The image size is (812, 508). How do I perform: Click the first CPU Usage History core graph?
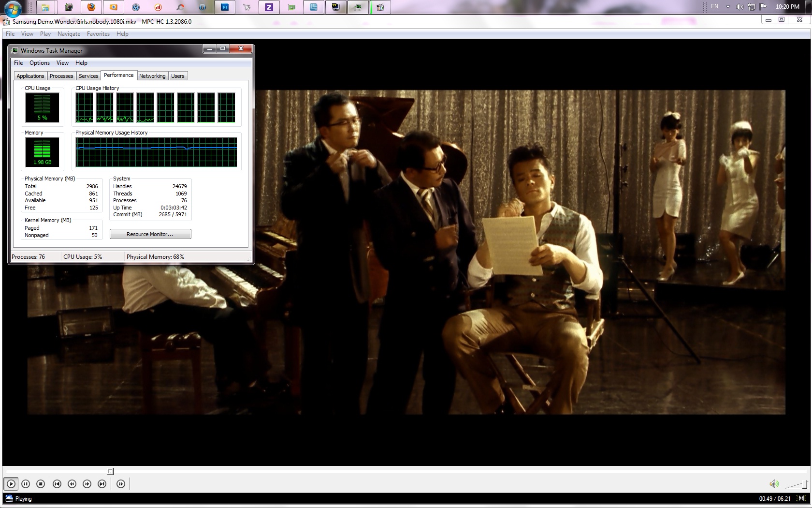pyautogui.click(x=84, y=107)
